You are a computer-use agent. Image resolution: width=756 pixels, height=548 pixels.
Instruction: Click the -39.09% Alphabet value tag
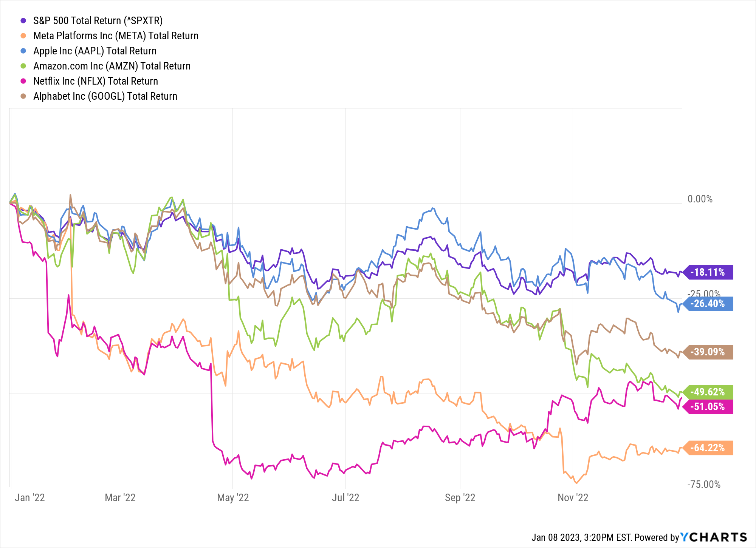pos(708,352)
